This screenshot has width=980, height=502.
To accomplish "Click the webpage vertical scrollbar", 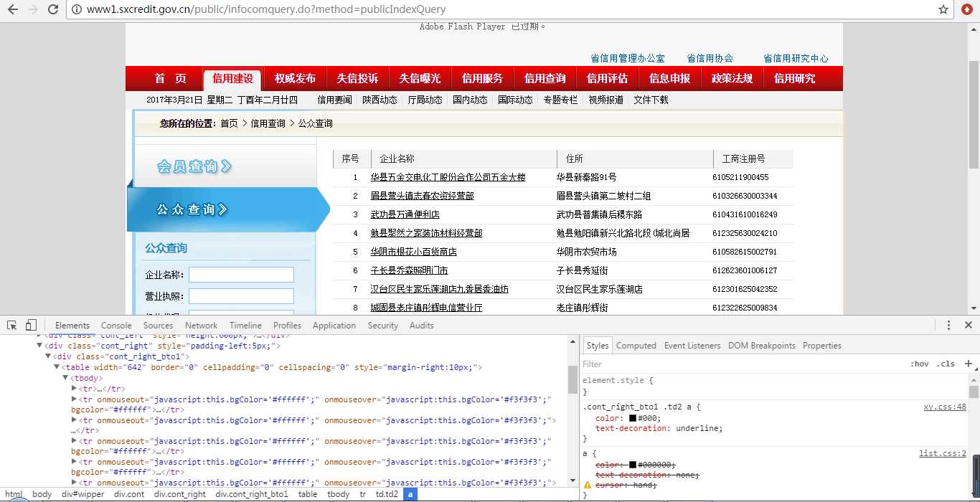I will tap(974, 115).
